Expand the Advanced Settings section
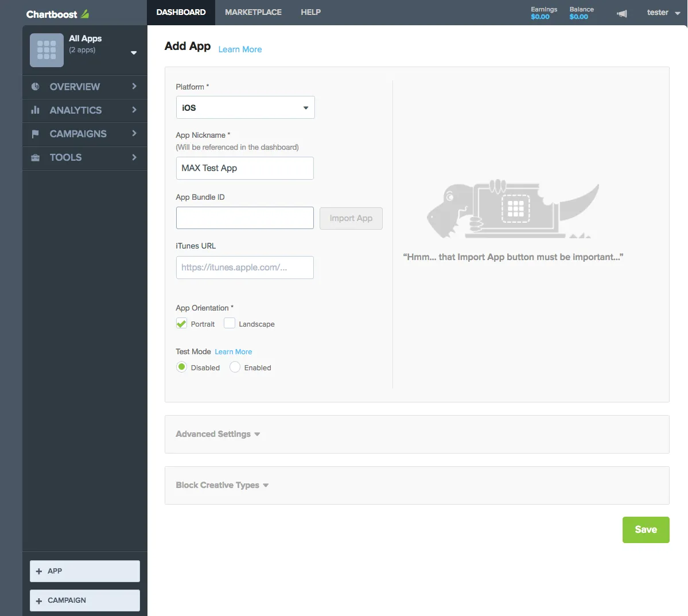 [218, 434]
